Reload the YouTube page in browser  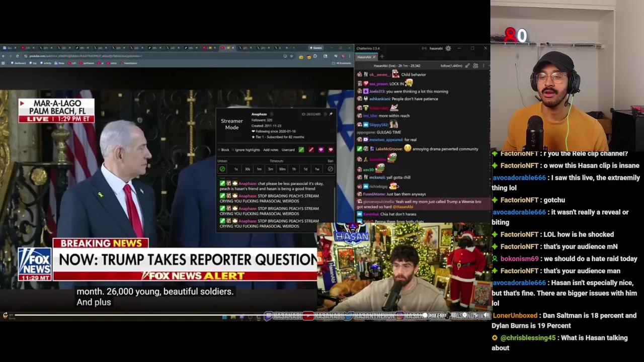17,56
